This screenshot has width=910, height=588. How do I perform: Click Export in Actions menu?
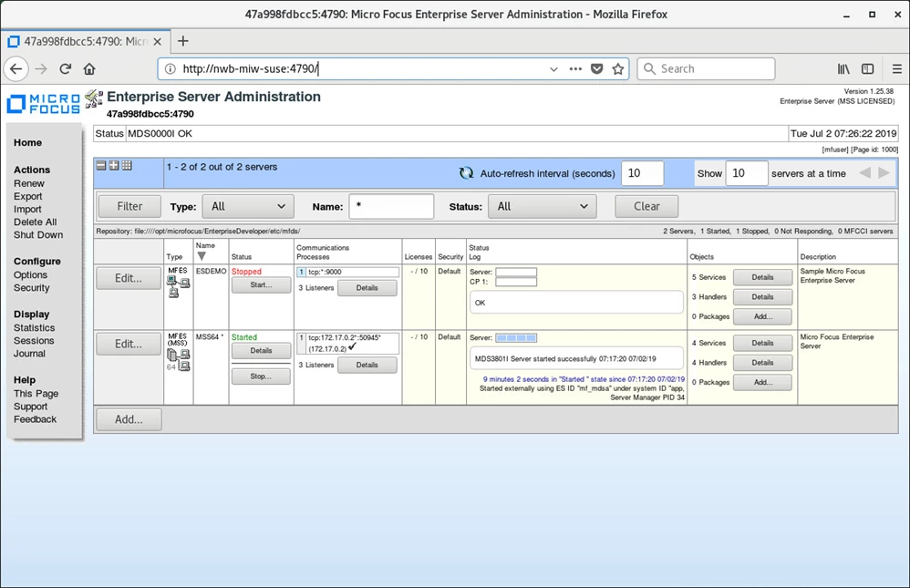tap(28, 196)
